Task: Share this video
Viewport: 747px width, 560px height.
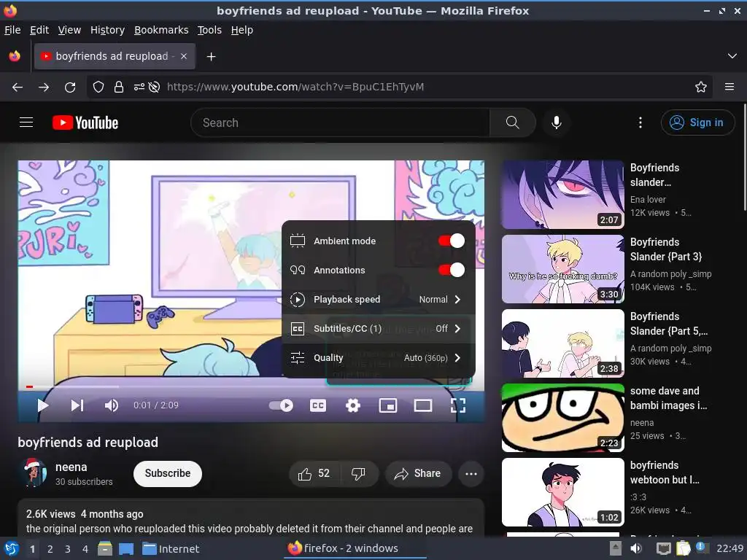Action: coord(418,473)
